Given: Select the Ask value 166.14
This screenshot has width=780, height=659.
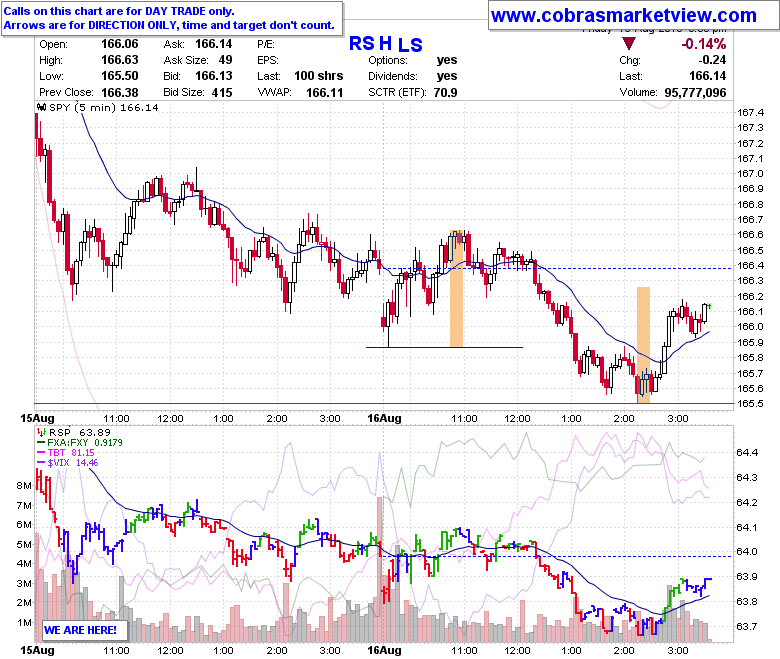Looking at the screenshot, I should point(214,44).
